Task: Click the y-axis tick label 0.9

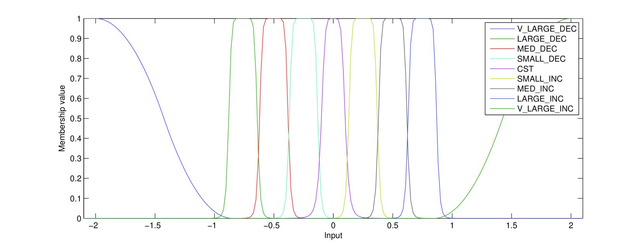Action: pyautogui.click(x=76, y=39)
